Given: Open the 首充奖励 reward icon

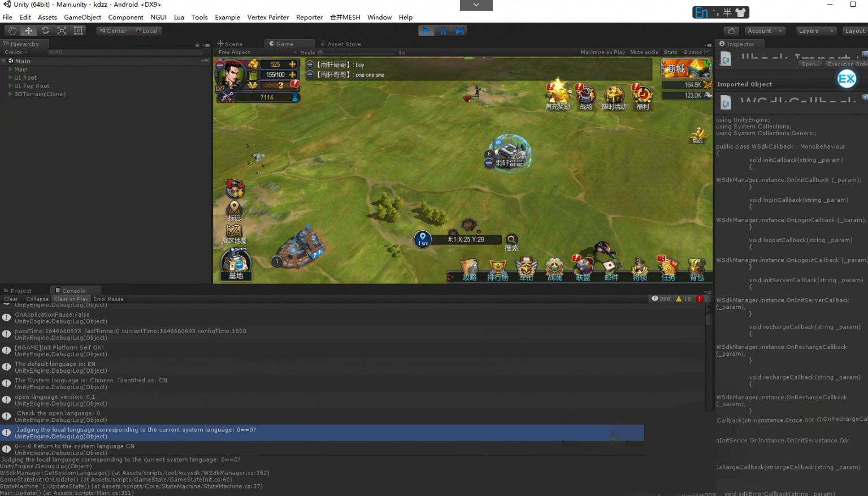Looking at the screenshot, I should pos(557,95).
